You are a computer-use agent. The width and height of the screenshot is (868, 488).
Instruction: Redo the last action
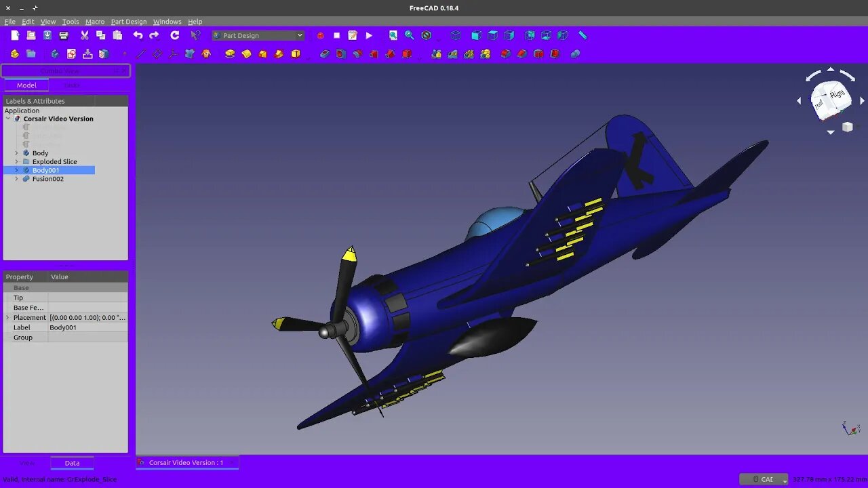[x=155, y=35]
